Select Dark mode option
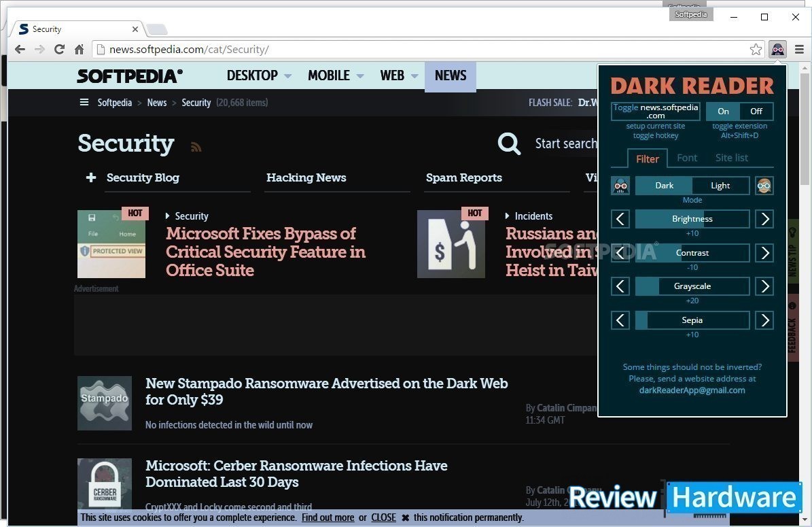 [664, 186]
